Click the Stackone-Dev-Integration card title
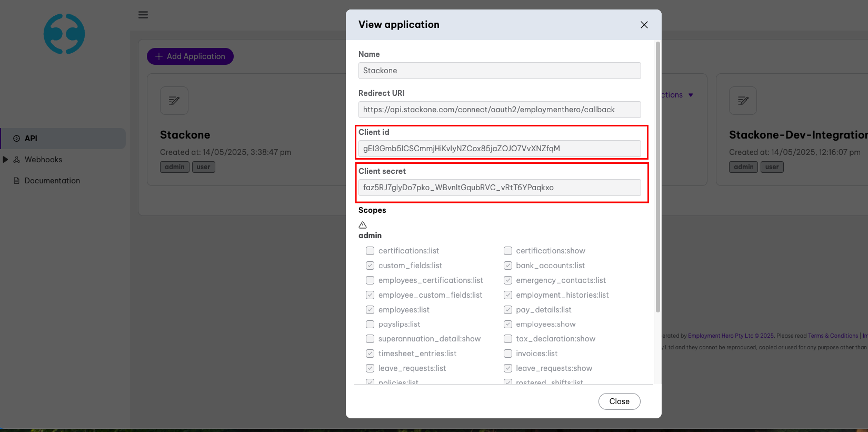Image resolution: width=868 pixels, height=432 pixels. [798, 135]
